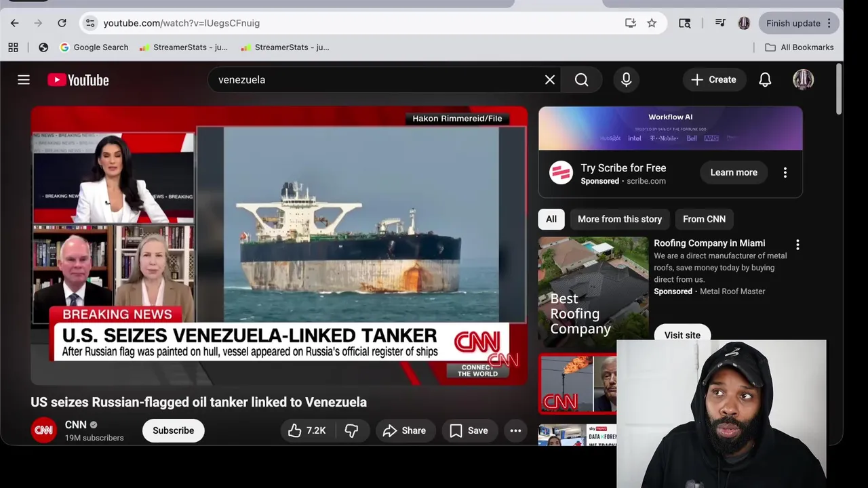Open the globe bookmark icon
The width and height of the screenshot is (868, 488).
click(43, 47)
